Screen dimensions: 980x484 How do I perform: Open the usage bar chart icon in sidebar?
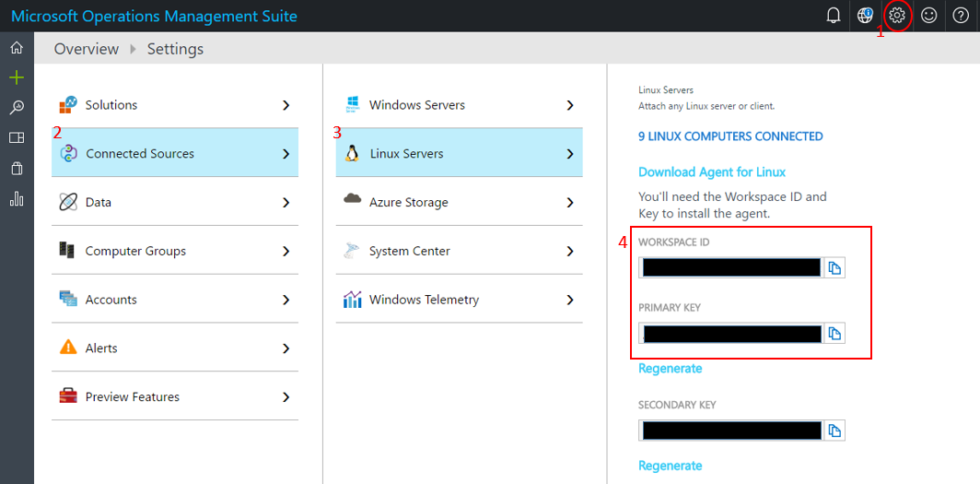pyautogui.click(x=17, y=199)
